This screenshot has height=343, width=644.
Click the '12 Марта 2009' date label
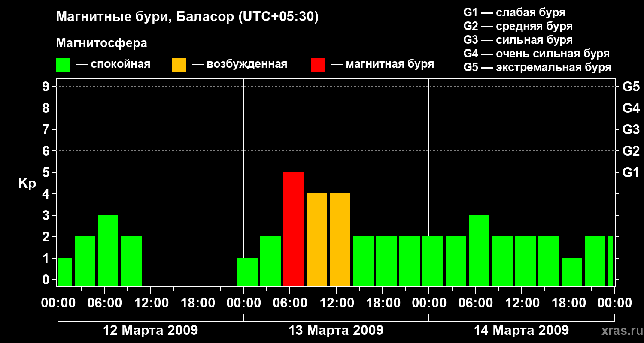point(151,331)
